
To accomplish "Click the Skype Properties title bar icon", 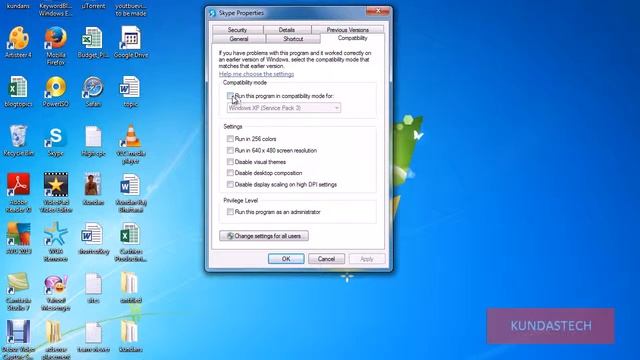I will [x=212, y=13].
